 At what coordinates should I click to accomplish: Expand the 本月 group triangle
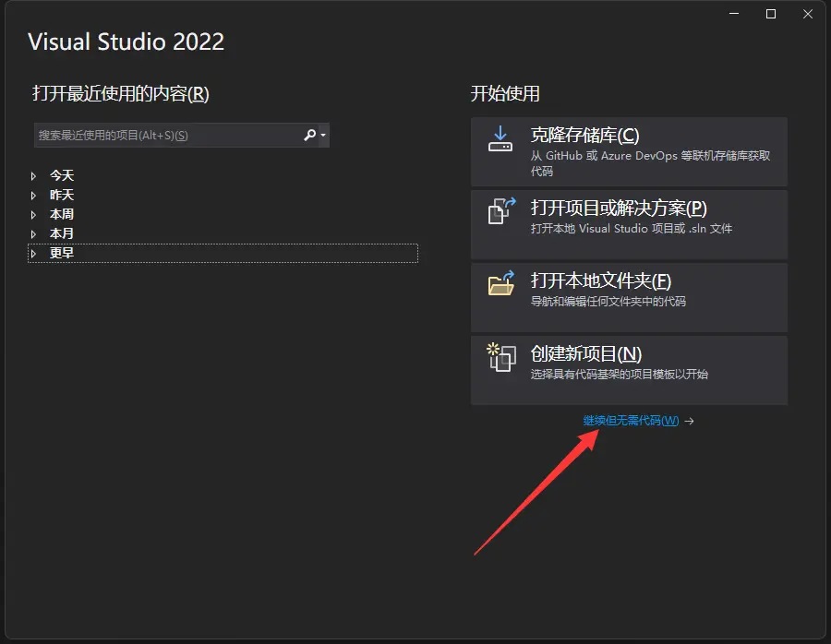tap(33, 233)
